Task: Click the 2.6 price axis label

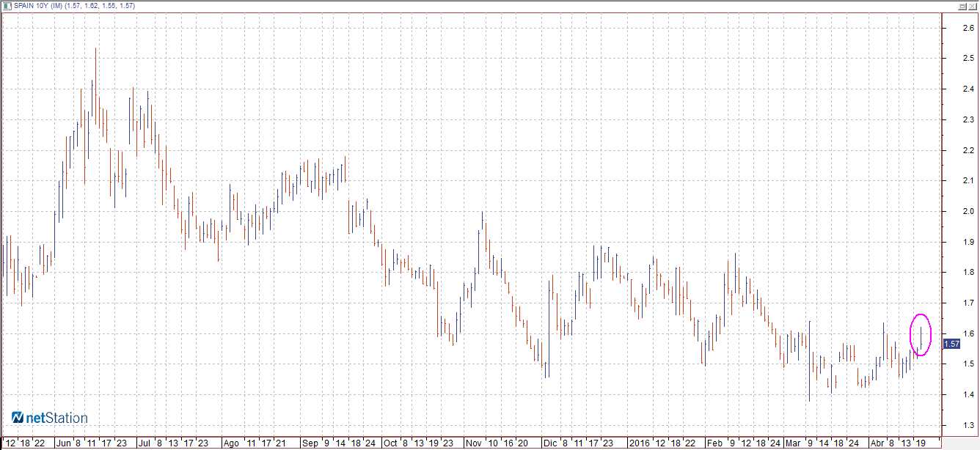Action: [x=968, y=28]
